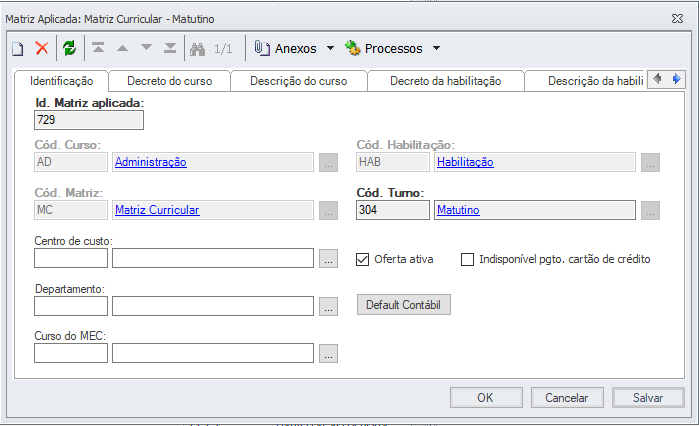Screen dimensions: 699x426
Task: Toggle the Oferta ativa checkbox
Action: tap(364, 260)
